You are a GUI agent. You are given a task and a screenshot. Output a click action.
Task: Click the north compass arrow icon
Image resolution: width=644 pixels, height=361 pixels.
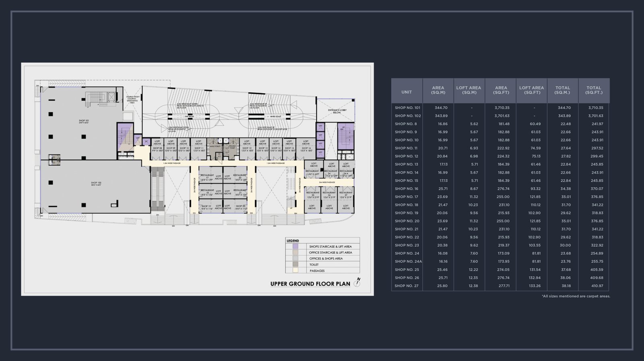(x=357, y=282)
